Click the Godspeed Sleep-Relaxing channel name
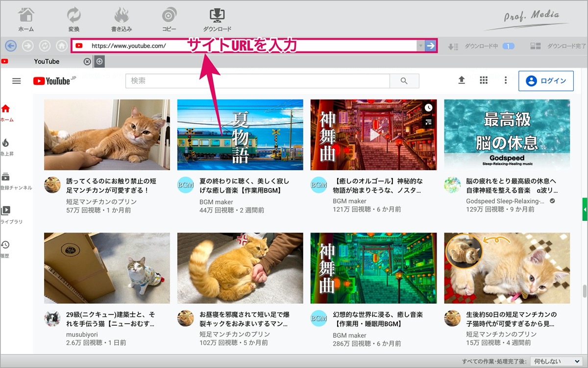588x368 pixels. (505, 202)
